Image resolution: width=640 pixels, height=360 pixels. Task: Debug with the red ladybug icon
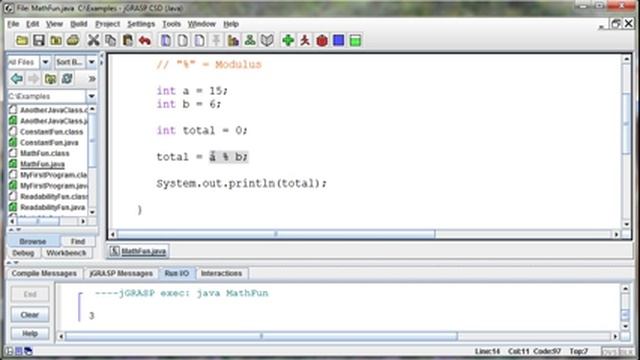(322, 40)
